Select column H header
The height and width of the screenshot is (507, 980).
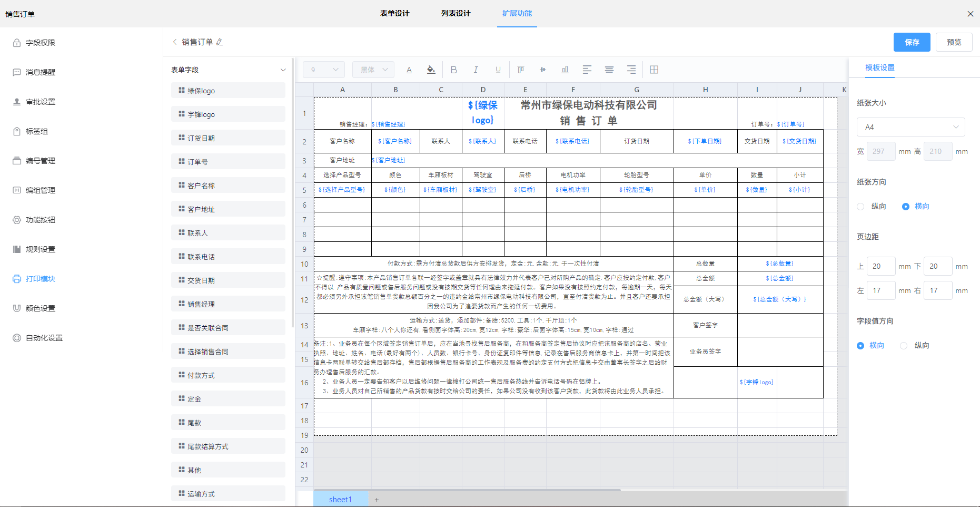click(706, 90)
